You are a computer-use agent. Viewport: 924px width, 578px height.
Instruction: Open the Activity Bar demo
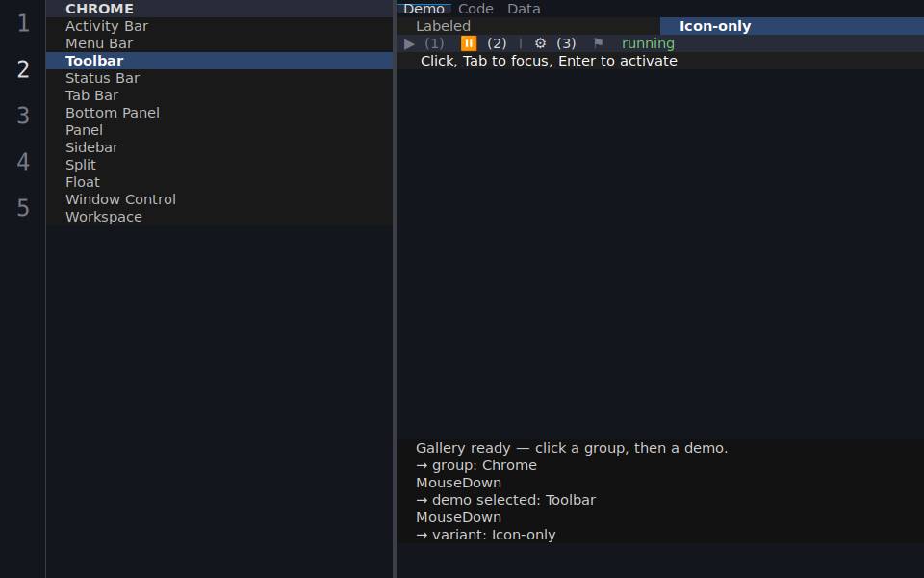pos(219,26)
